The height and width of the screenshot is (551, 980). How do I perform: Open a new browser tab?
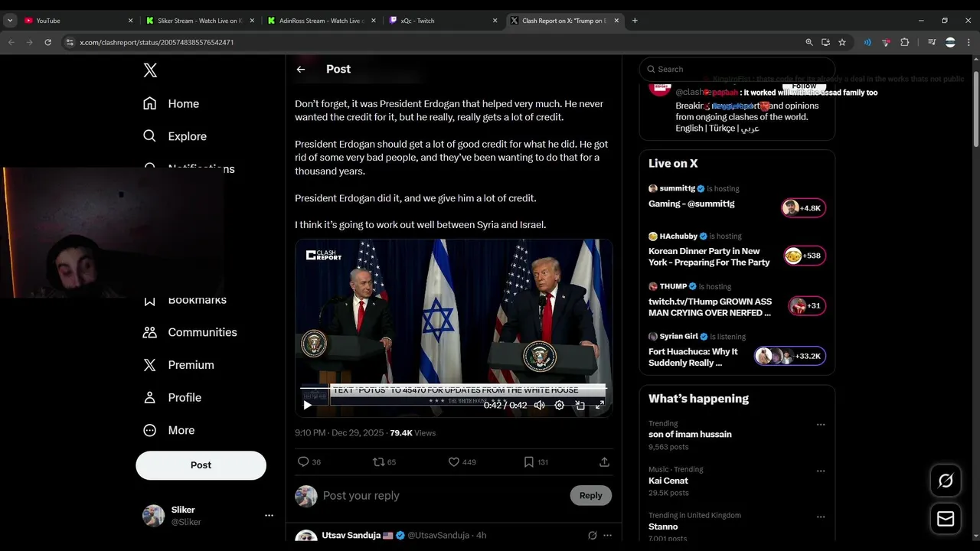coord(635,21)
